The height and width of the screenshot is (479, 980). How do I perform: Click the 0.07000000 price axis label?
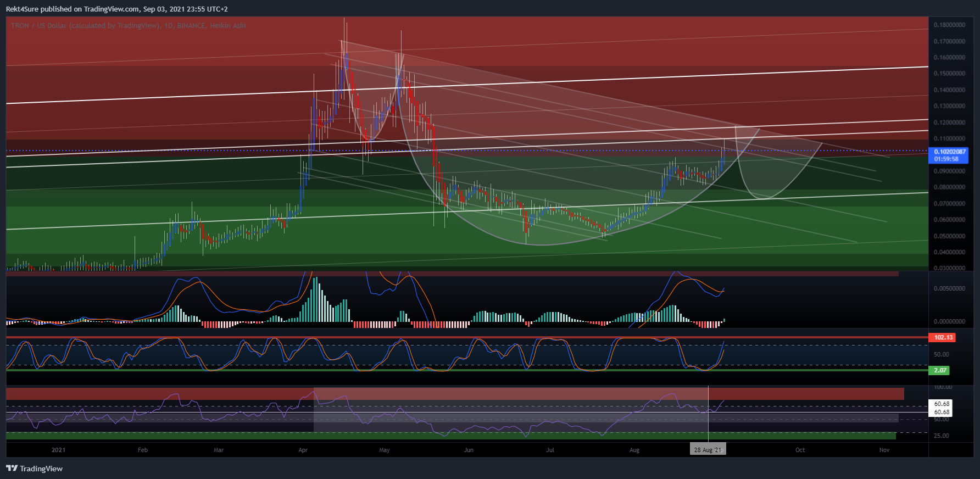[949, 203]
